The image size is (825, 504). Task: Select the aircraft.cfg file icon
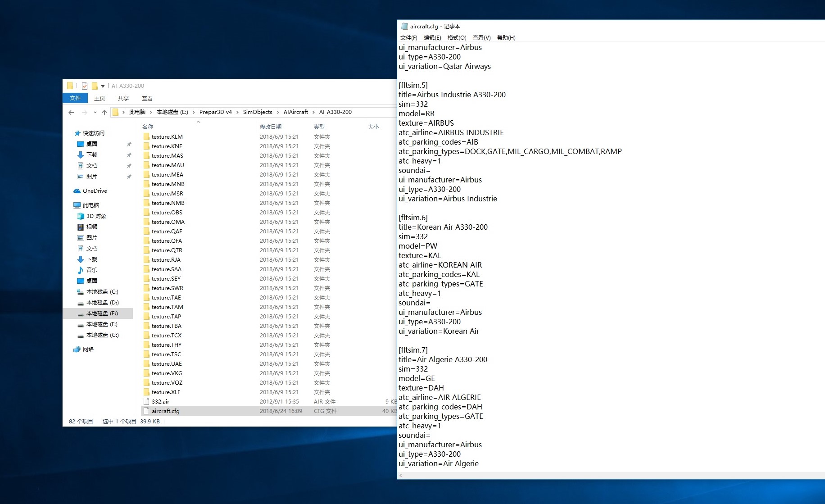click(x=146, y=411)
